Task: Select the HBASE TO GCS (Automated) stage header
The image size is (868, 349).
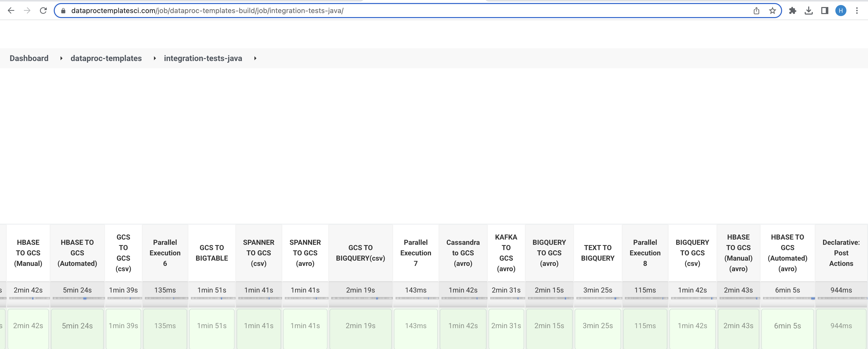Action: (77, 253)
